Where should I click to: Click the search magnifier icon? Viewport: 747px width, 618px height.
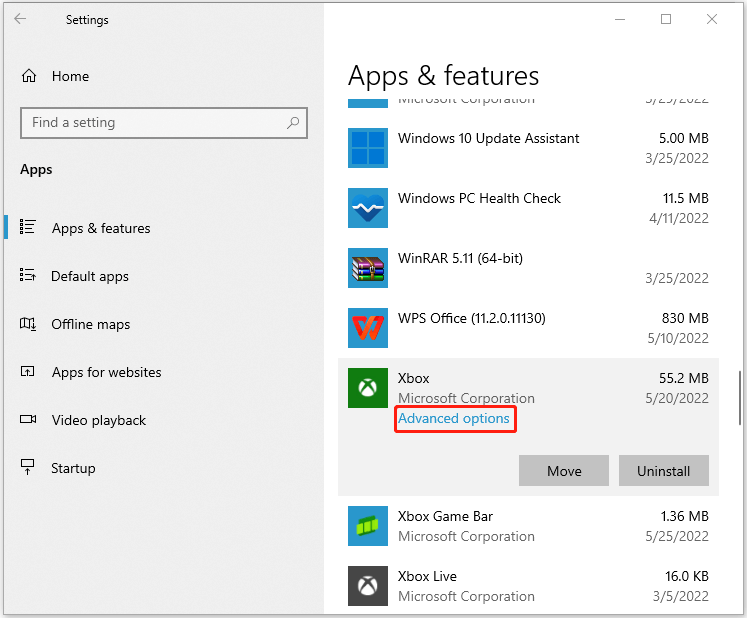coord(293,123)
